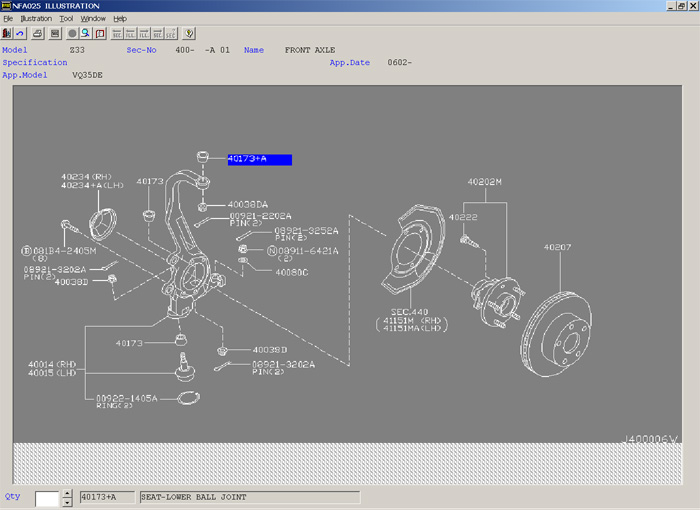The height and width of the screenshot is (510, 700).
Task: Click the blue undo arrow icon
Action: point(20,33)
